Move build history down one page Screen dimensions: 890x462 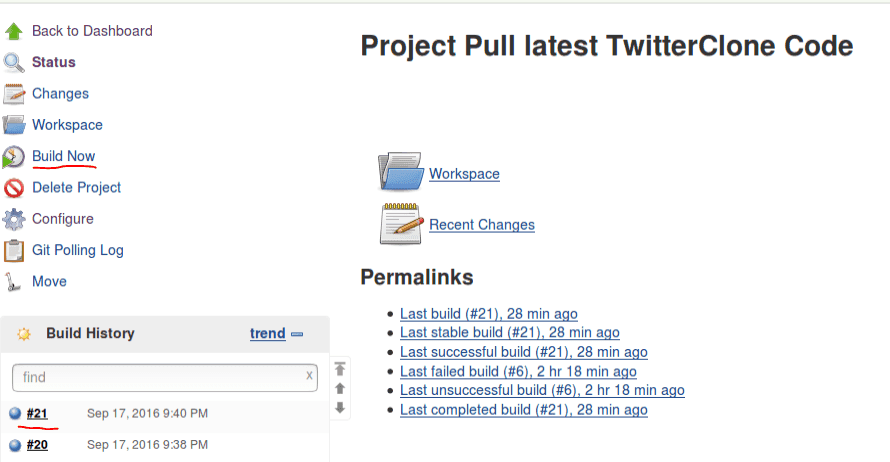tap(340, 408)
